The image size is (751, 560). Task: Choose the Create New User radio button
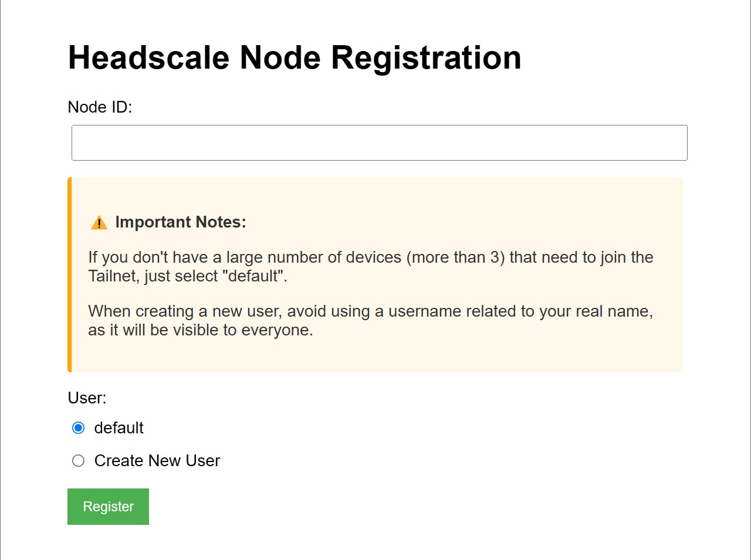(78, 461)
